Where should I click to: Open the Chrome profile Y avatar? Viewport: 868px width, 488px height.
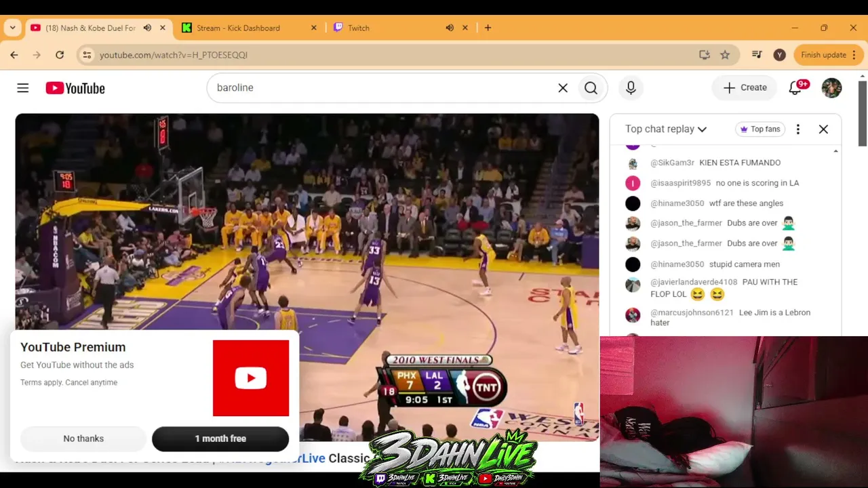(780, 55)
